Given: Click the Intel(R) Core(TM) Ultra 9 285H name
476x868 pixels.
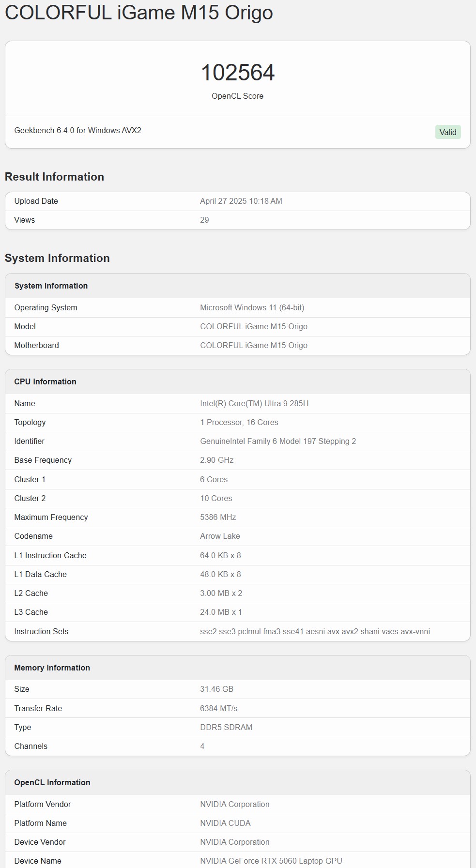Looking at the screenshot, I should [254, 403].
